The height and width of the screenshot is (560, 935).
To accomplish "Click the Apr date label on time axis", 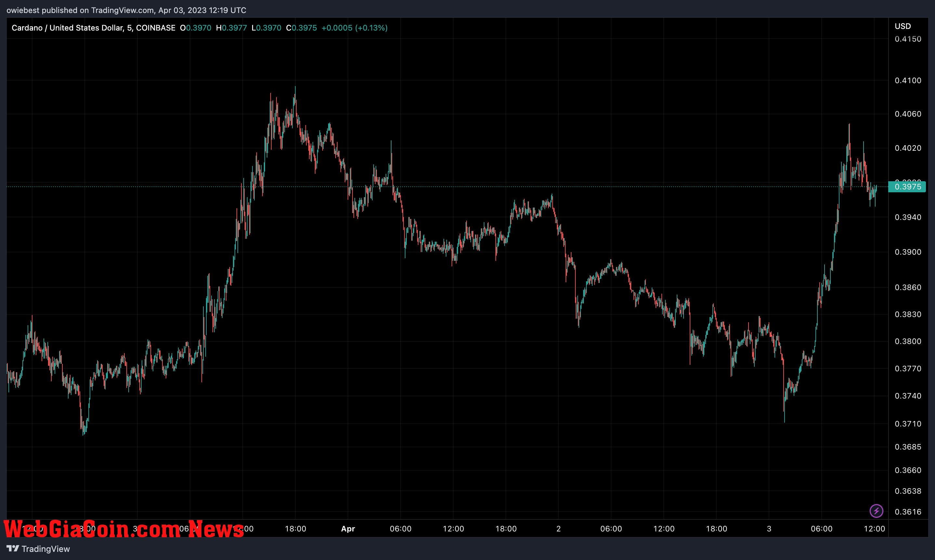I will coord(348,529).
